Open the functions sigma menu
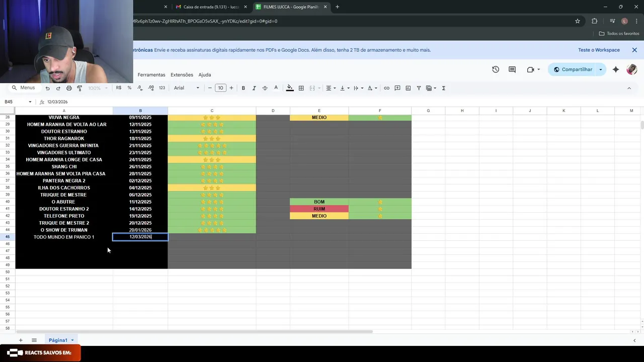644x362 pixels. click(x=444, y=88)
